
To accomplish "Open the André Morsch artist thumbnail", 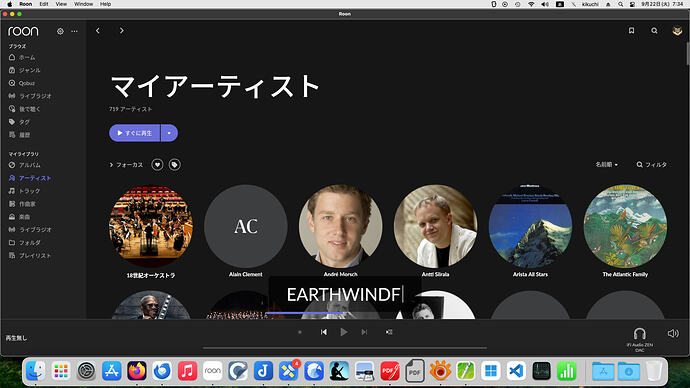I will [341, 226].
